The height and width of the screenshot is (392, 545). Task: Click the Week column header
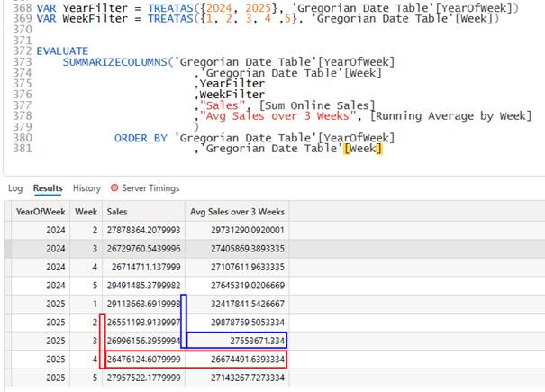tap(86, 211)
